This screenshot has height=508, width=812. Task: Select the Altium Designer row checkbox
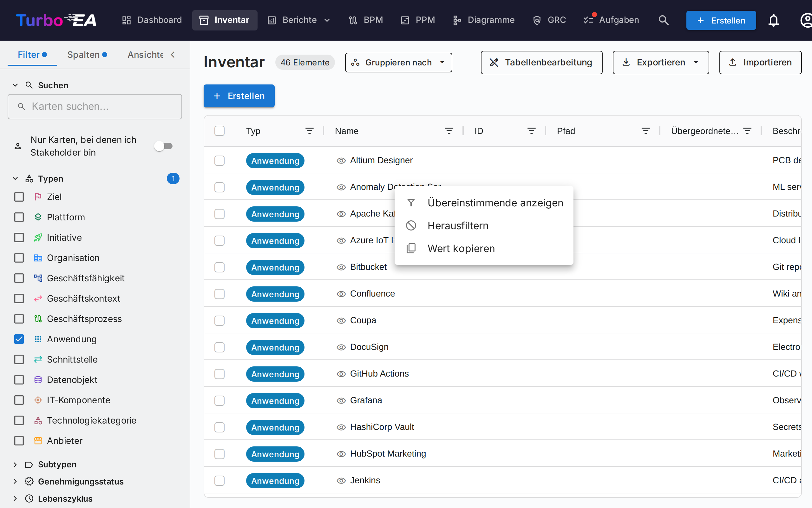(x=219, y=161)
